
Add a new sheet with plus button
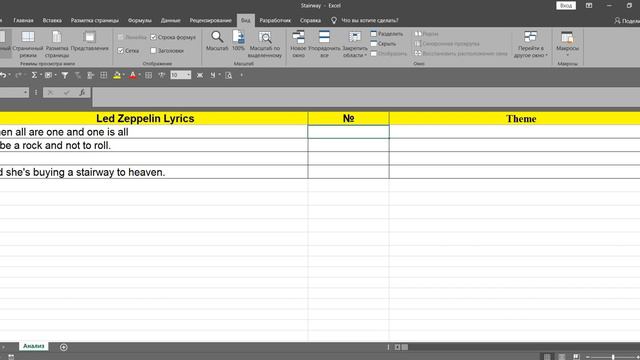64,347
